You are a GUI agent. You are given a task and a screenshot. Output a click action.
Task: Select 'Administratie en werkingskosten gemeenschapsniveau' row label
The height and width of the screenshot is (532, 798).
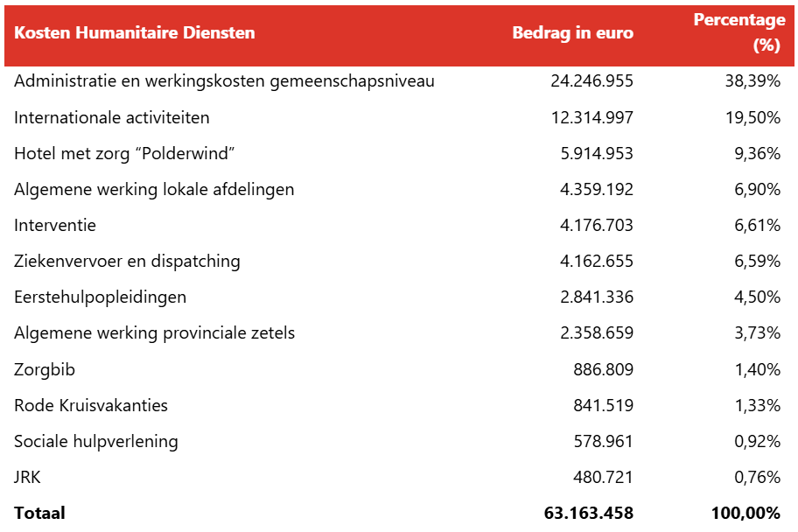point(224,81)
